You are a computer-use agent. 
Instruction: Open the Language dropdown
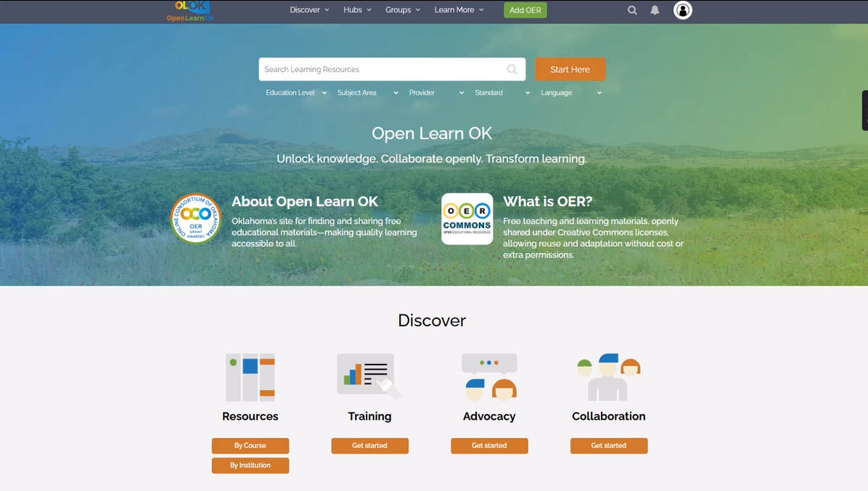570,92
